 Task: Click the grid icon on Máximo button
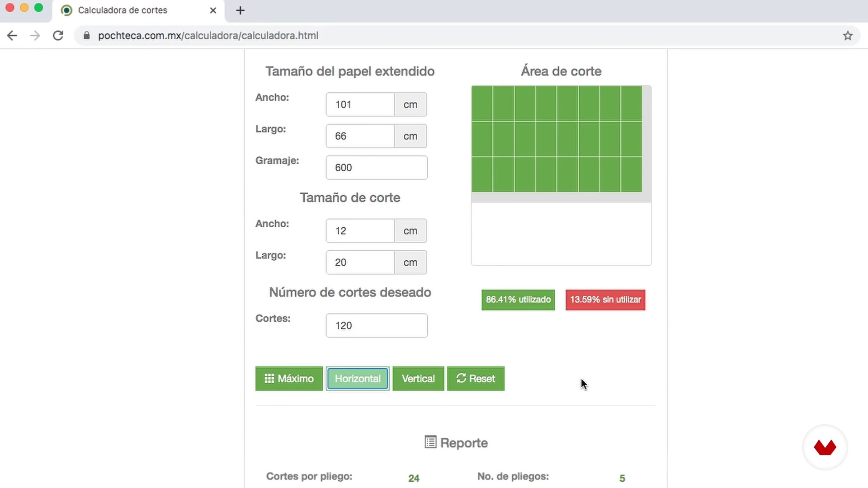point(269,379)
